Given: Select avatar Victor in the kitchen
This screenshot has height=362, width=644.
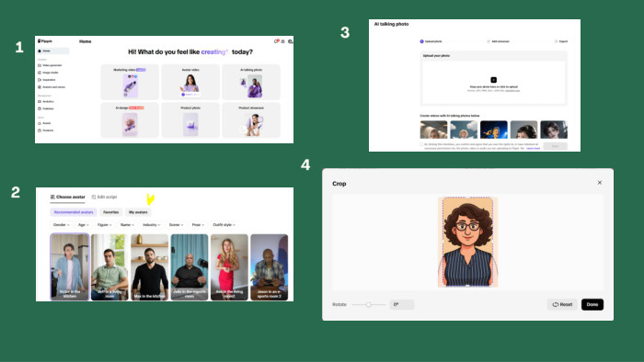Looking at the screenshot, I should pos(70,267).
